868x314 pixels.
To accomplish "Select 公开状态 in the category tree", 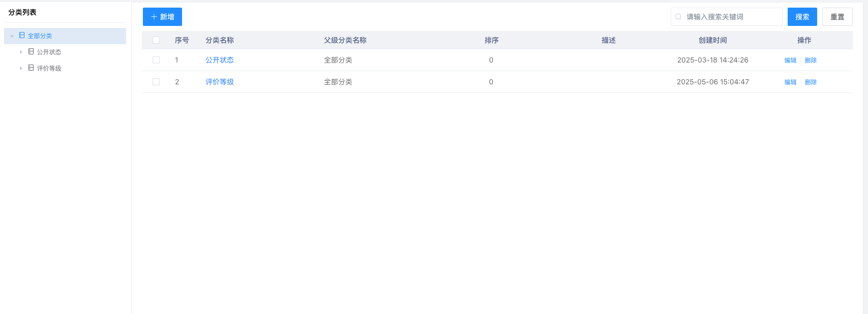I will pyautogui.click(x=49, y=52).
